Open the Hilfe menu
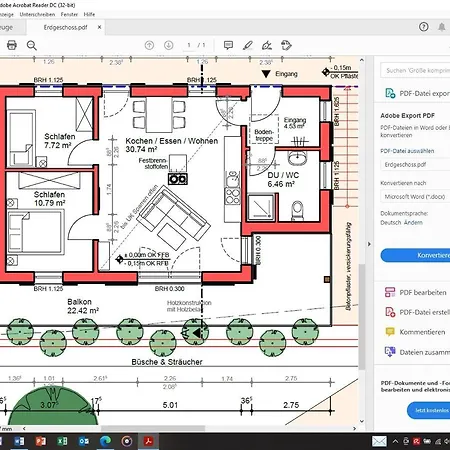 (89, 14)
